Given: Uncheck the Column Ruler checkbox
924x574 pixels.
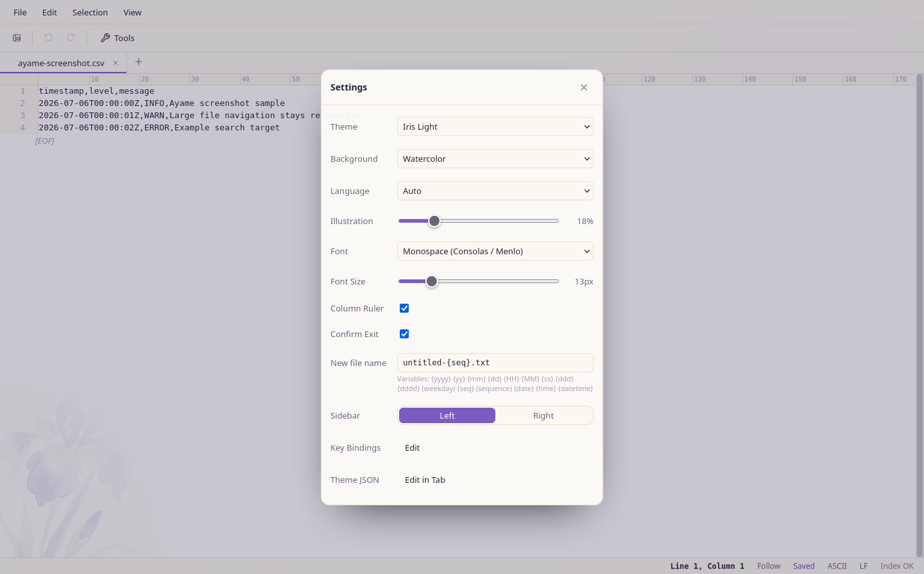Looking at the screenshot, I should [x=404, y=308].
